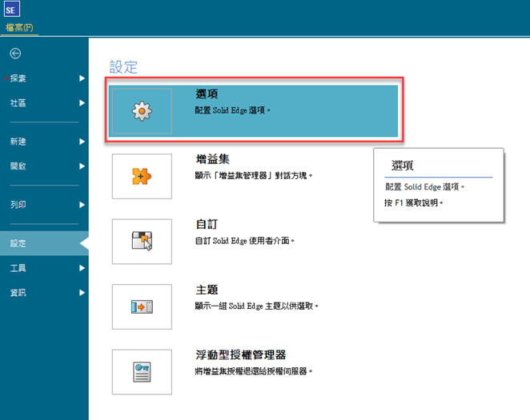Click the 主題 heading text
This screenshot has height=420, width=530.
207,290
